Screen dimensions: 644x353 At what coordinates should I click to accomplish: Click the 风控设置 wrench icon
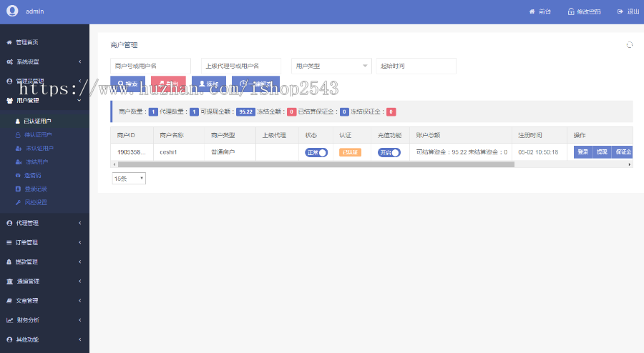[18, 202]
